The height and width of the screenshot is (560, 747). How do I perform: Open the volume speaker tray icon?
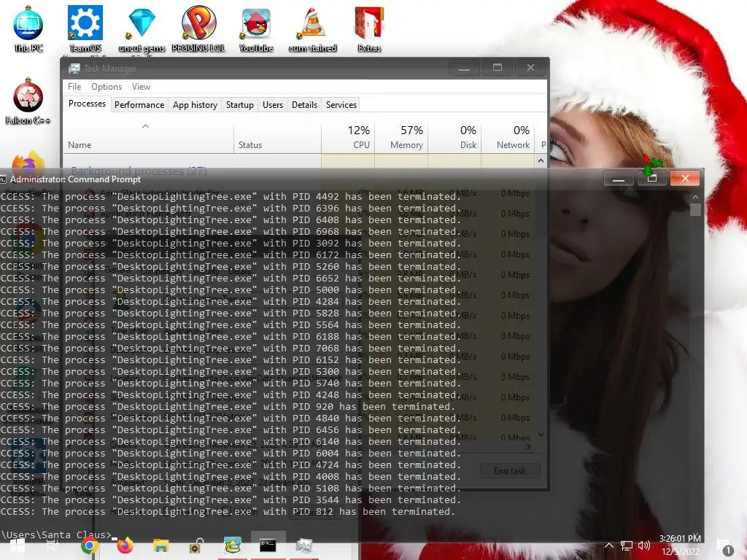coord(644,545)
